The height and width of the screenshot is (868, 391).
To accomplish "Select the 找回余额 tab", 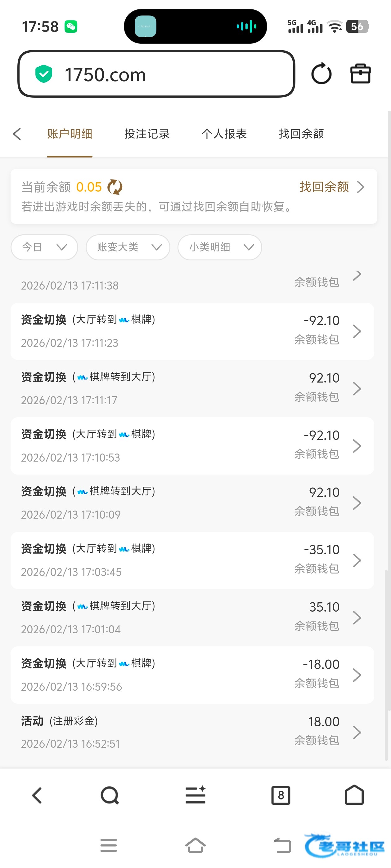I will click(301, 134).
